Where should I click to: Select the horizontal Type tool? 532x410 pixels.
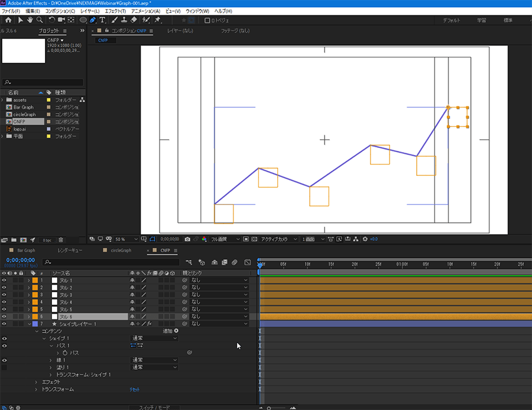point(102,20)
